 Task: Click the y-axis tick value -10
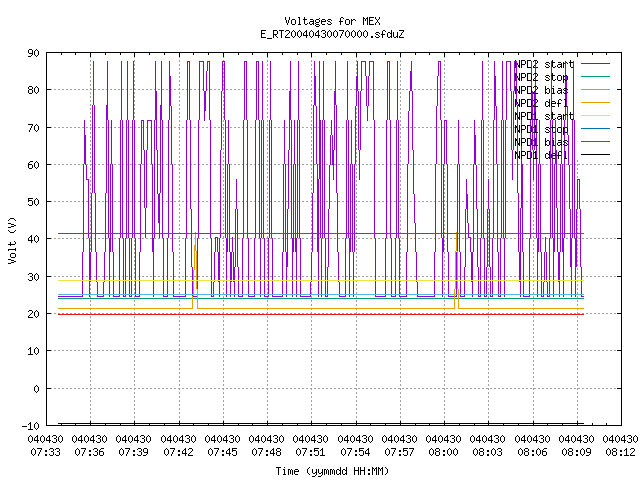[31, 426]
